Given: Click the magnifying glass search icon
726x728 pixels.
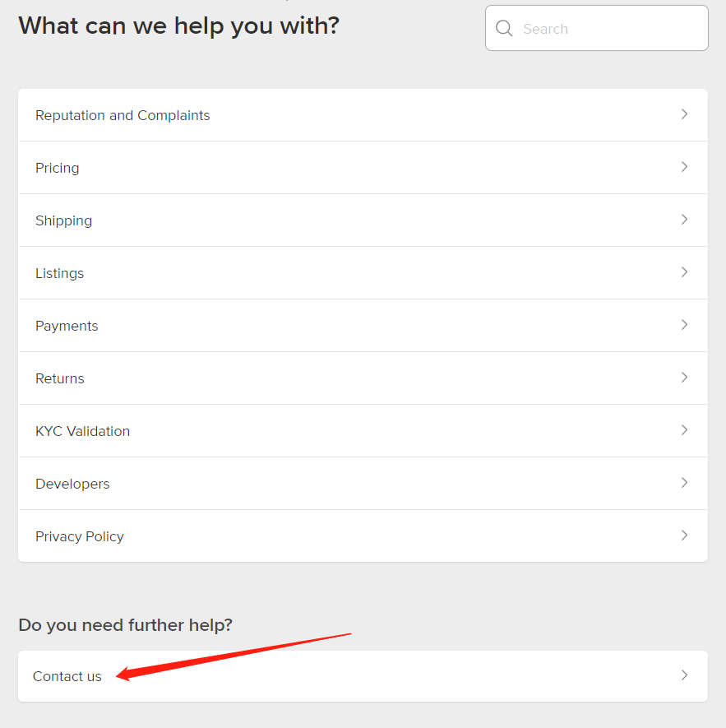Looking at the screenshot, I should (504, 29).
